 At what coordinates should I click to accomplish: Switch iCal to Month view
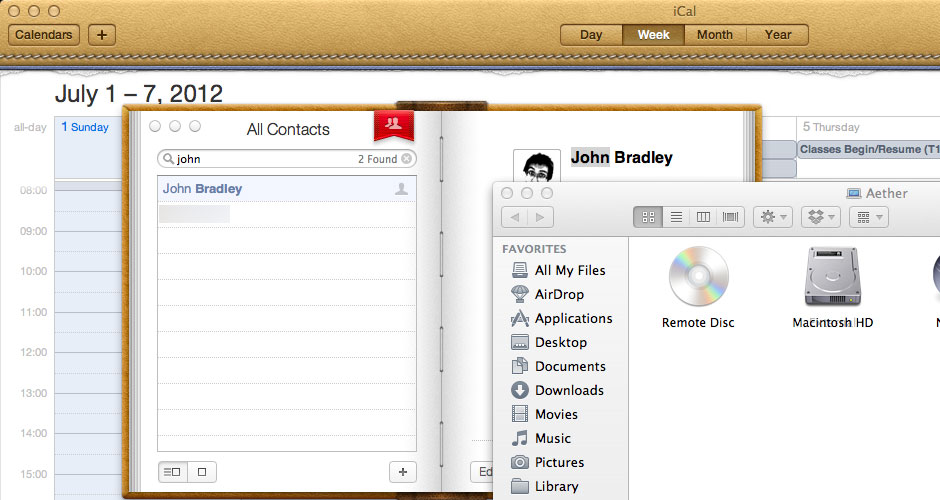click(x=715, y=35)
